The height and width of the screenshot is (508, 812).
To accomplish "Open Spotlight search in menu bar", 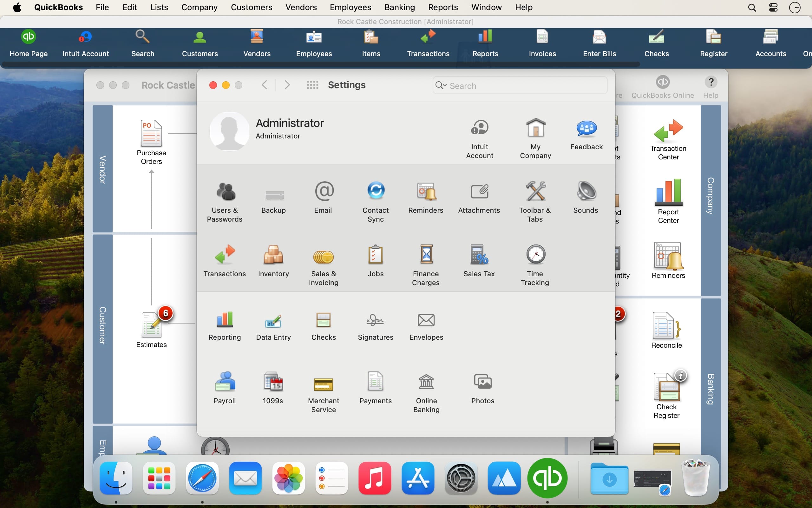I will [x=752, y=7].
